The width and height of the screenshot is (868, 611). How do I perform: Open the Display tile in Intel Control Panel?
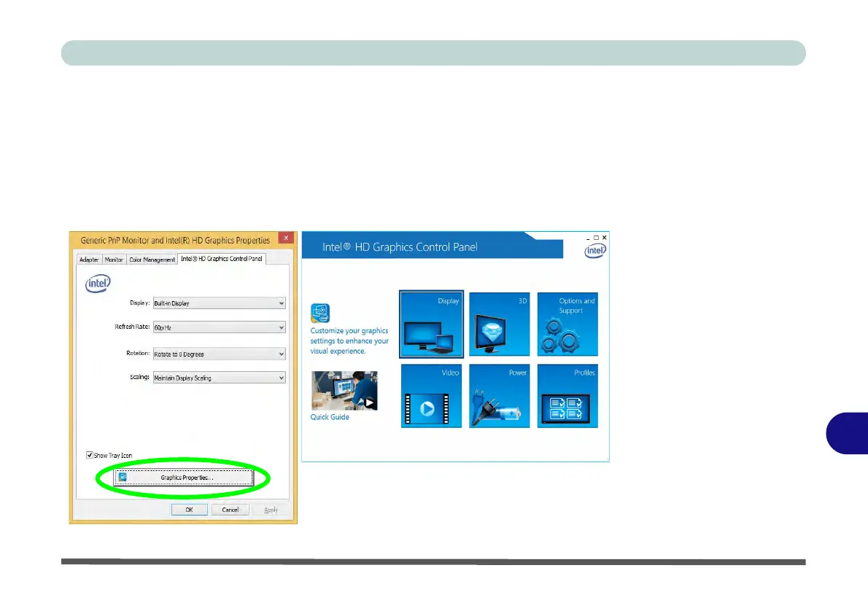point(431,324)
